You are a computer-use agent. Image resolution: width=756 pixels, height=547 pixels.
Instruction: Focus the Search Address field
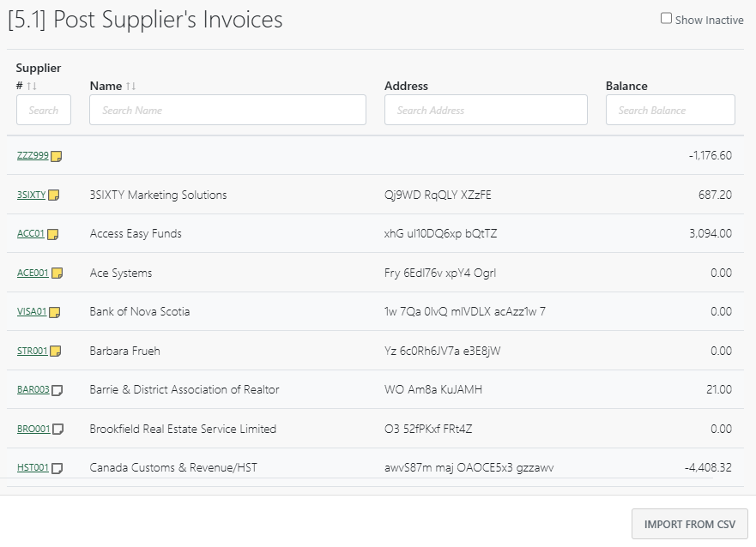486,110
